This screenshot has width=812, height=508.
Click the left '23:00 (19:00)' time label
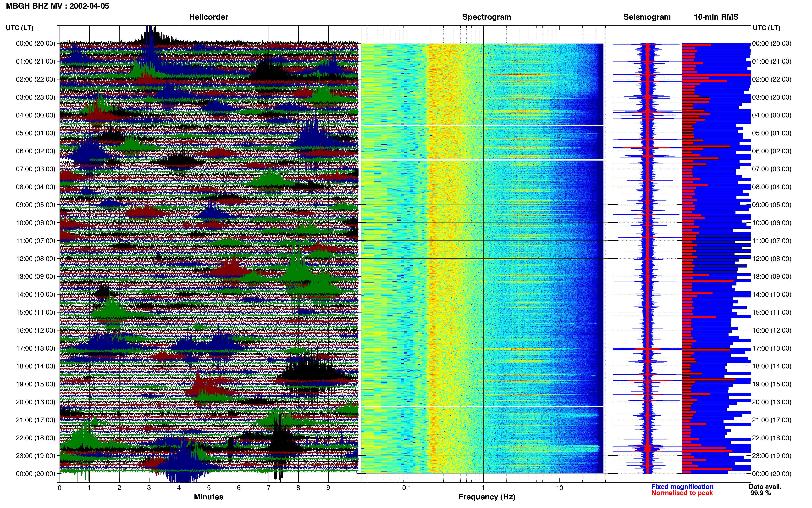36,456
